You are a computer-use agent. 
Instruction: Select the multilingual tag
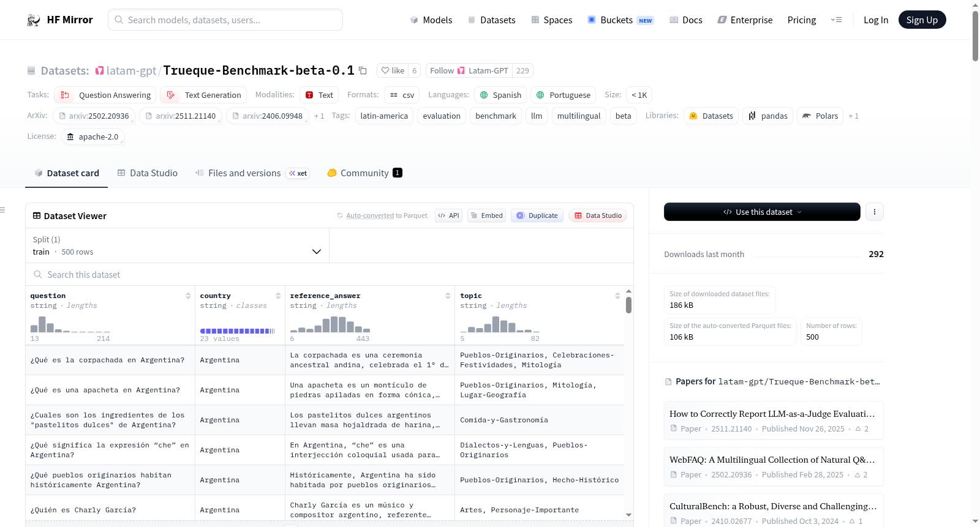click(x=579, y=116)
